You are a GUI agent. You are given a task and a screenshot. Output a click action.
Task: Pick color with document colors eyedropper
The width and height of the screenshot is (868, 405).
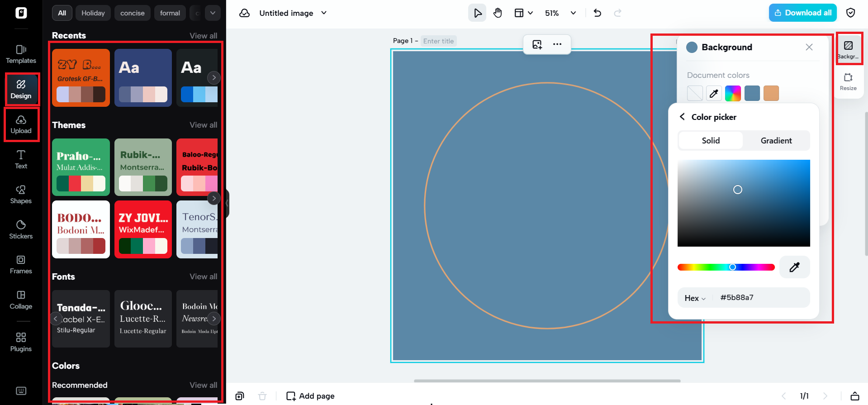click(714, 93)
